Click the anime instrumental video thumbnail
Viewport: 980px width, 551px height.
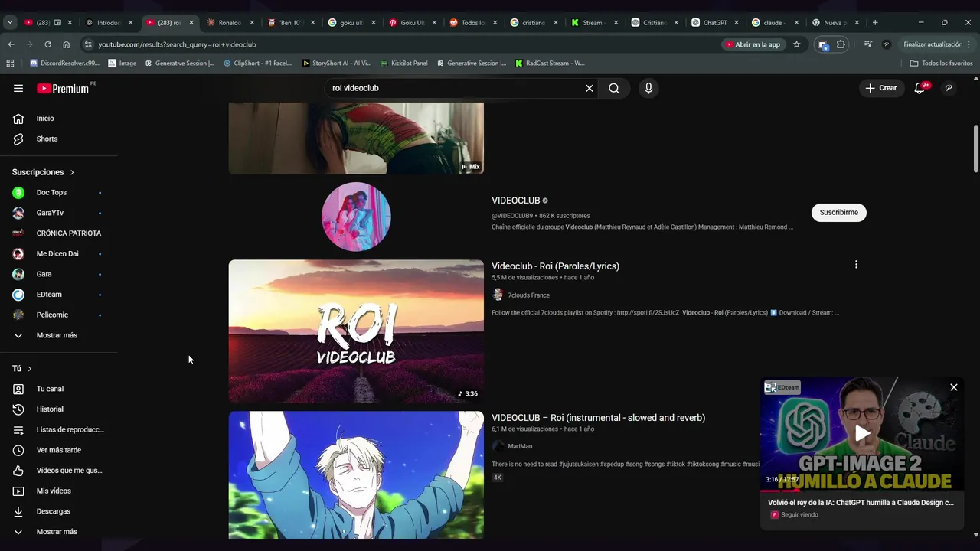click(356, 475)
